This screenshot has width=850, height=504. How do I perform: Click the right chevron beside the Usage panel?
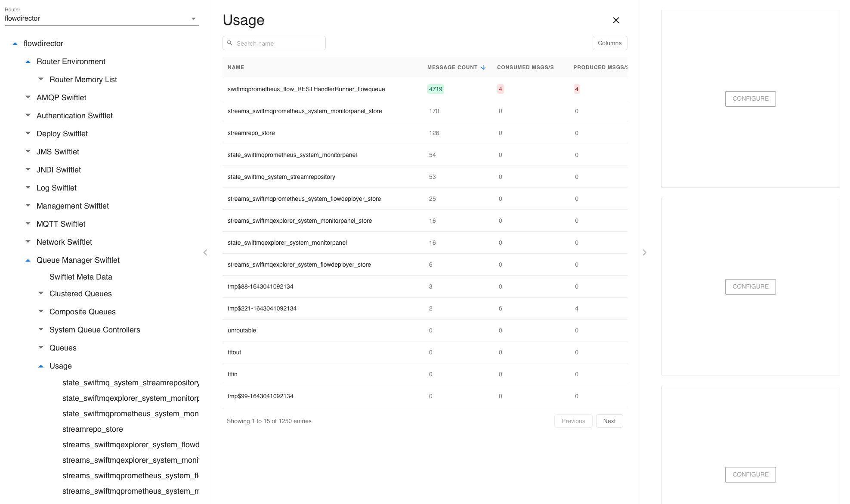pos(644,252)
